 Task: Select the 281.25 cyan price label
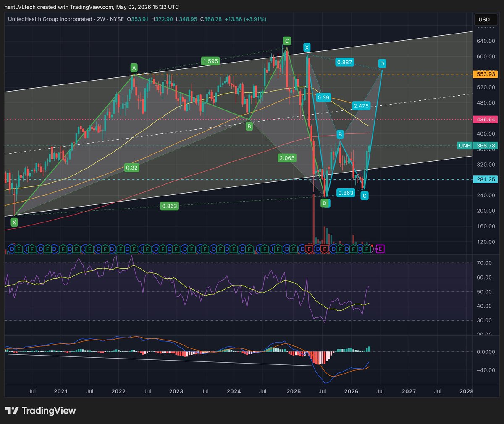pos(485,179)
